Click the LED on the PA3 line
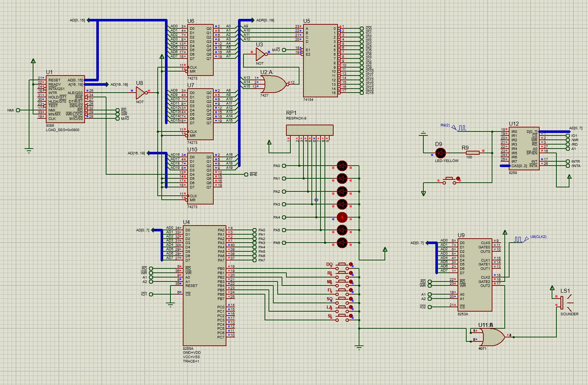This screenshot has width=588, height=385. point(342,204)
